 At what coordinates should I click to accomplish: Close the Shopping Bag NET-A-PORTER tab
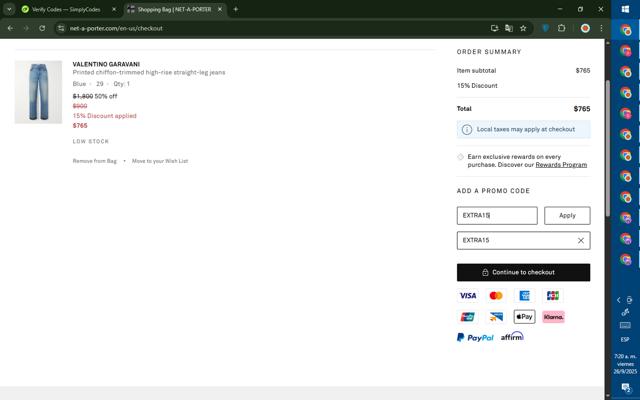click(x=220, y=9)
